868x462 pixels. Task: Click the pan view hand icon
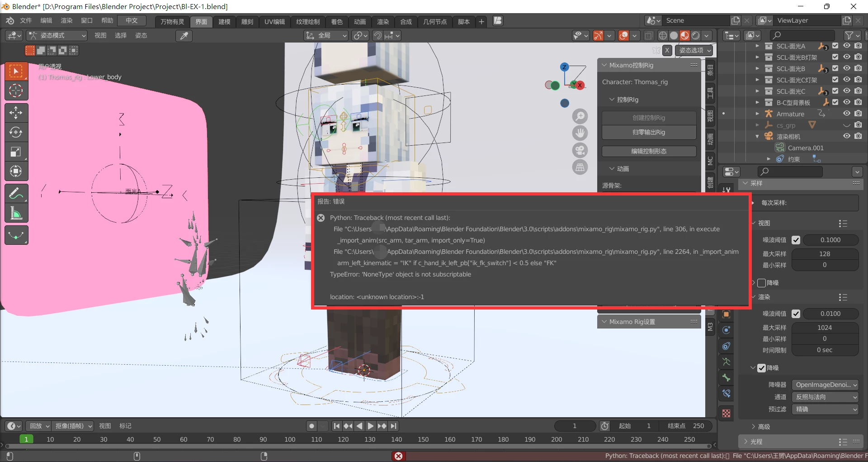tap(580, 133)
